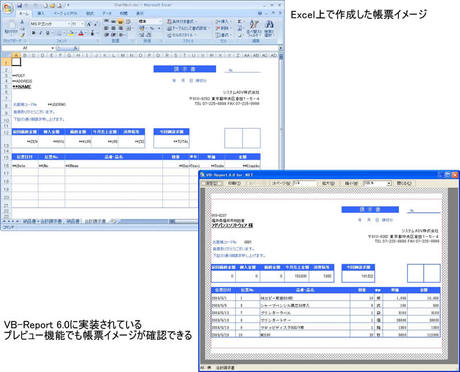Click the select-all corner of the grid
Viewport: 460px width, 372px height.
point(6,55)
